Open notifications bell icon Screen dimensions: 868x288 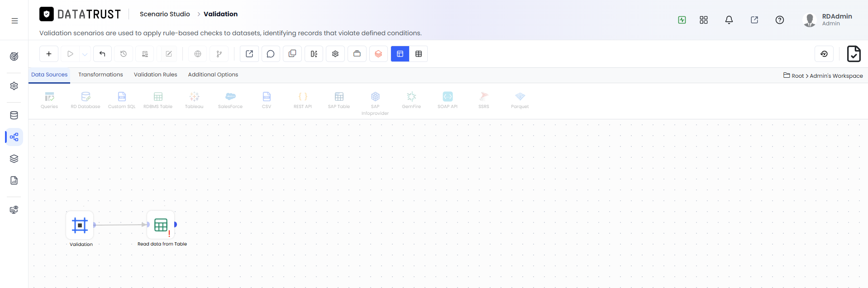click(729, 20)
